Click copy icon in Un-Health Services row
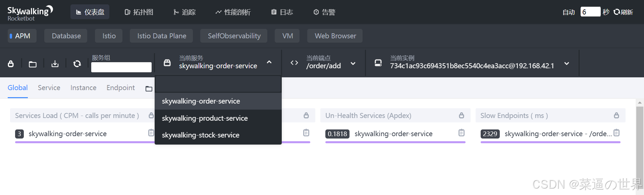 tap(462, 133)
